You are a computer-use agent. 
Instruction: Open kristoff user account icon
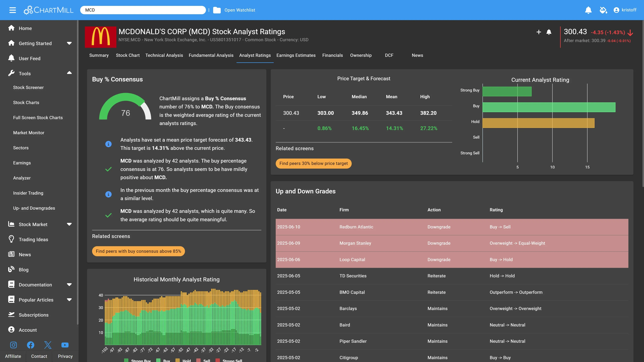point(616,10)
